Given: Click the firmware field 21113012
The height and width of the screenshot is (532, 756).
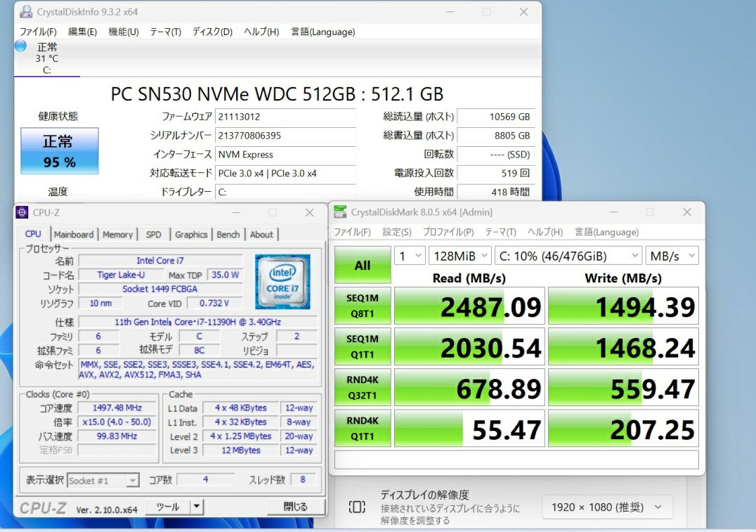Looking at the screenshot, I should tap(285, 117).
